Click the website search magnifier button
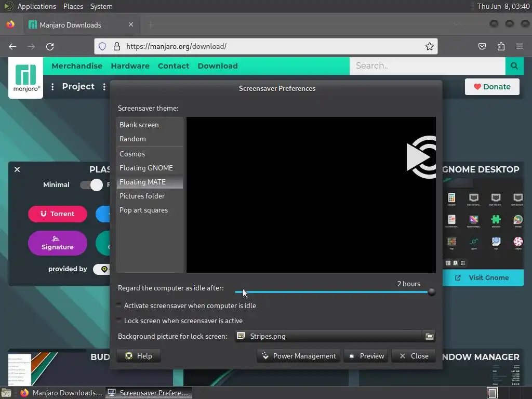The image size is (532, 399). (x=514, y=66)
